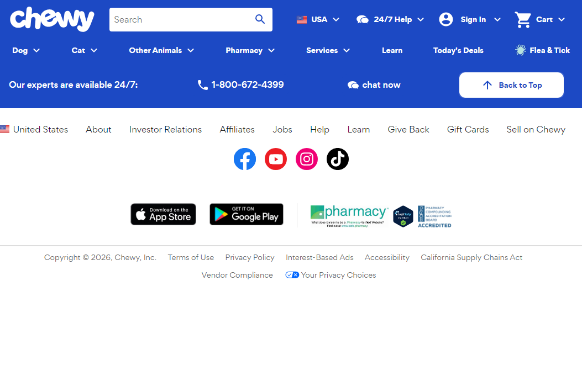Viewport: 582px width, 392px height.
Task: Click the phone handset icon
Action: (x=202, y=85)
